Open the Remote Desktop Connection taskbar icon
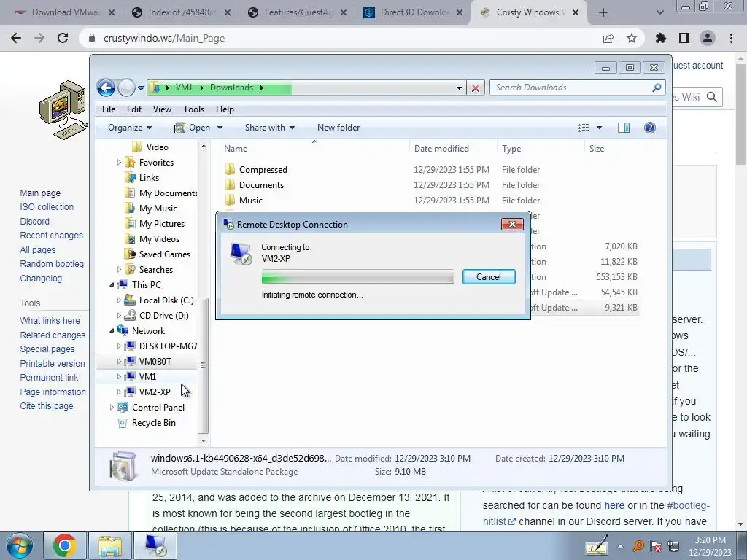Screen dimensions: 747x560 [x=155, y=545]
